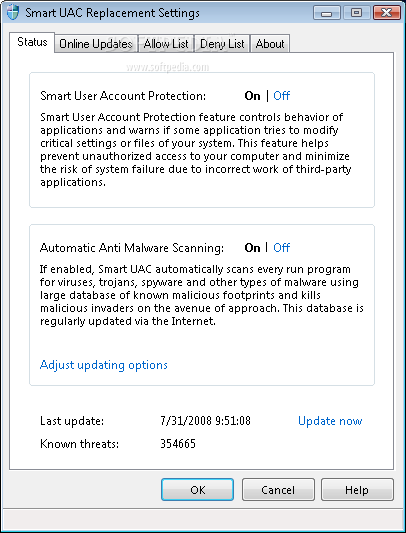406x533 pixels.
Task: Turn Smart User Account Protection Off
Action: click(x=282, y=96)
